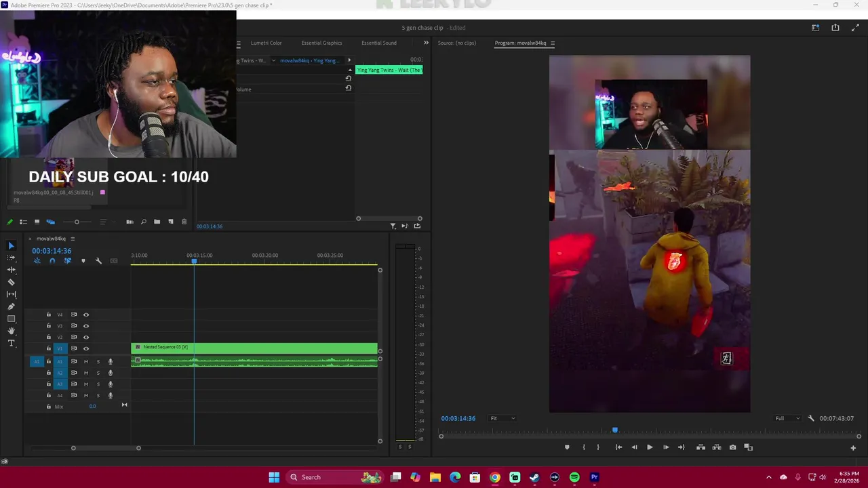Click New Item icon in project panel
This screenshot has height=488, width=868.
tap(170, 222)
